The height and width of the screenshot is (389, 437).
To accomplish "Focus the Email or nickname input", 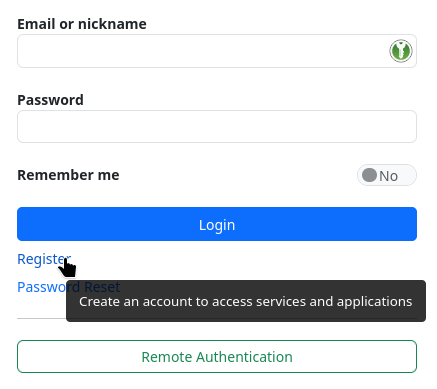I will (x=217, y=51).
